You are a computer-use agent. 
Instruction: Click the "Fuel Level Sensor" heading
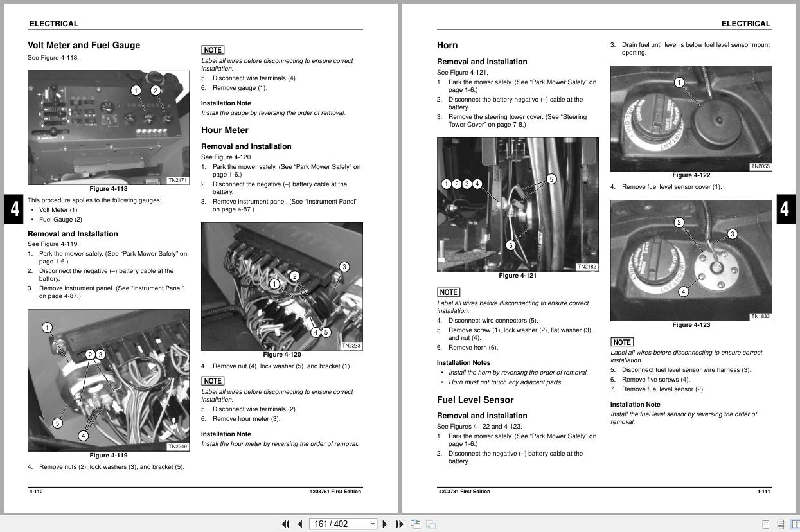pos(476,400)
